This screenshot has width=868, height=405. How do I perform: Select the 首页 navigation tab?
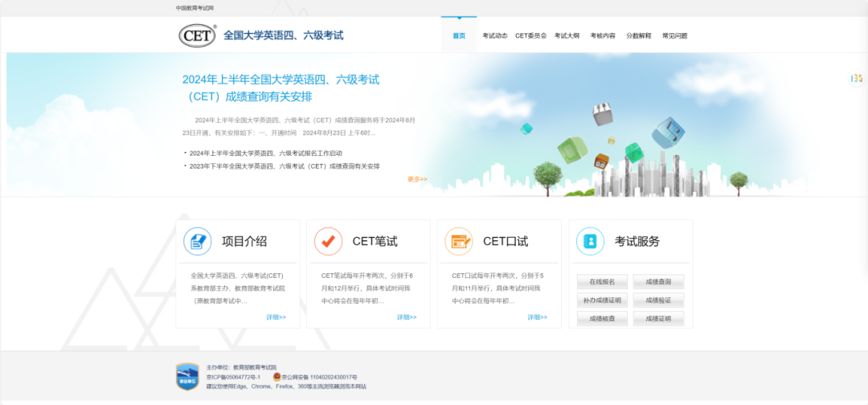(x=459, y=35)
